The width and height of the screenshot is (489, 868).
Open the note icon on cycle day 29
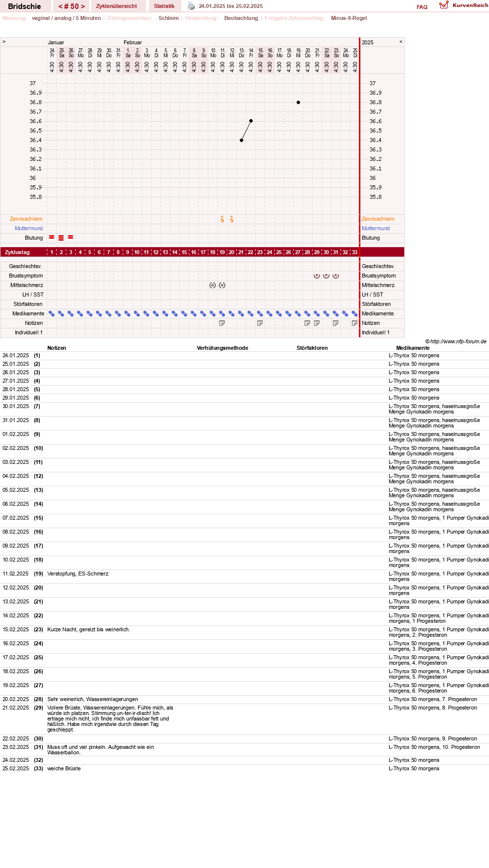click(x=317, y=323)
